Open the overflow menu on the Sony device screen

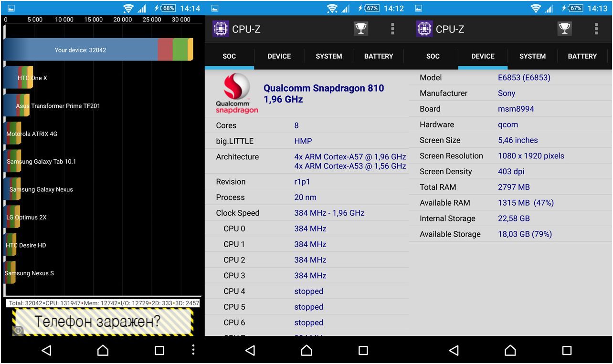596,29
